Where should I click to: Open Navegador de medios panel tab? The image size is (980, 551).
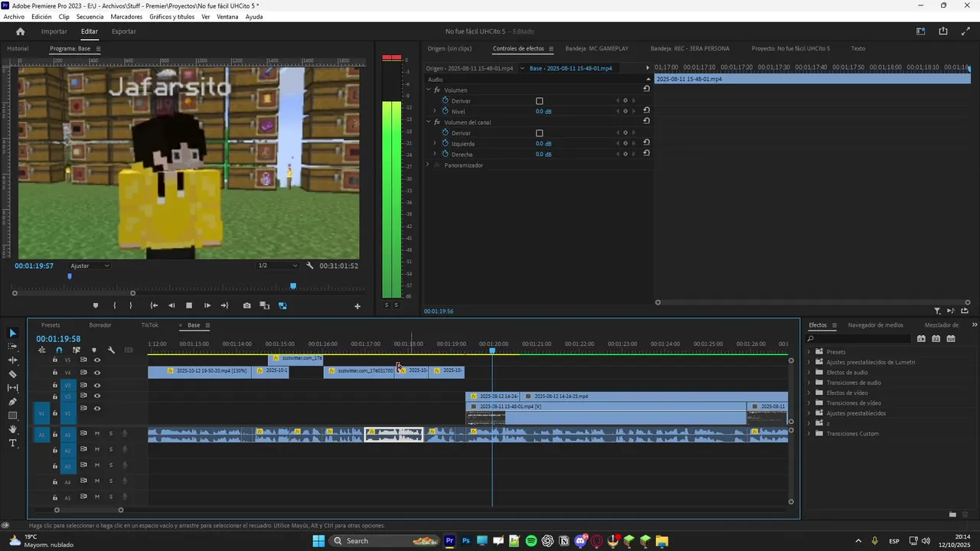pyautogui.click(x=875, y=325)
